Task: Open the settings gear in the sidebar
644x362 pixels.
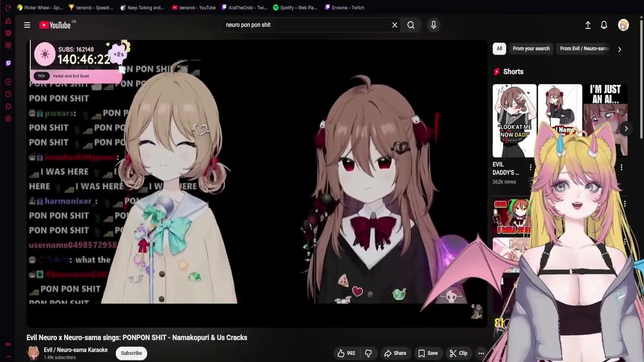Action: pos(8,119)
